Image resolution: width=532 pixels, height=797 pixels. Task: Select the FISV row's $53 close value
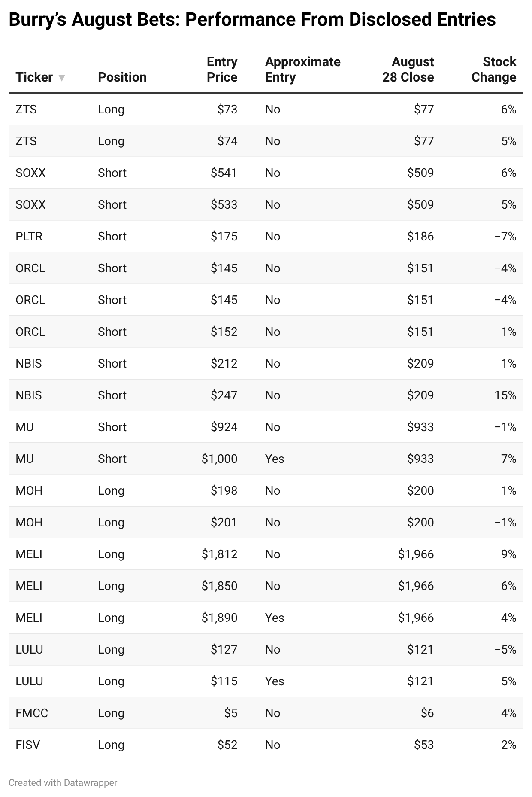coord(424,745)
